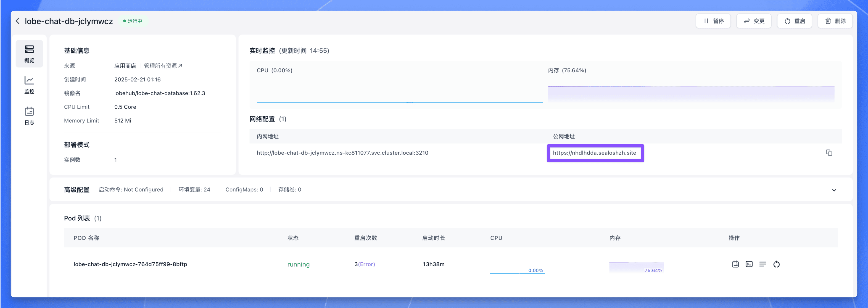Copy the public network address
Viewport: 868px width, 308px height.
pyautogui.click(x=829, y=153)
